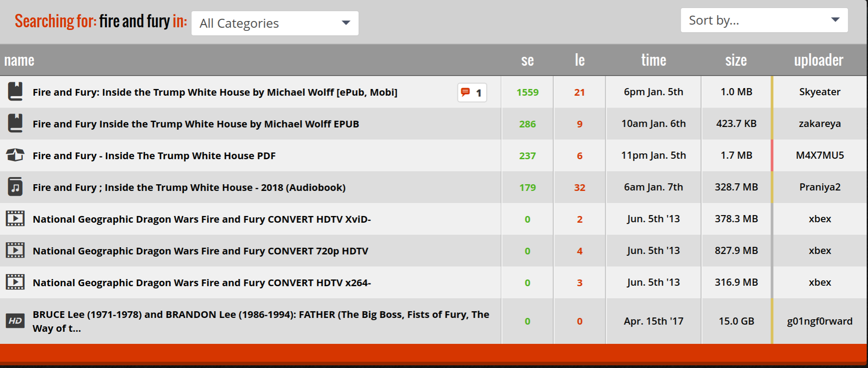Open Dragon Wars CONVERT 720p HDTV link
Screen dimensions: 868x368
pos(201,251)
